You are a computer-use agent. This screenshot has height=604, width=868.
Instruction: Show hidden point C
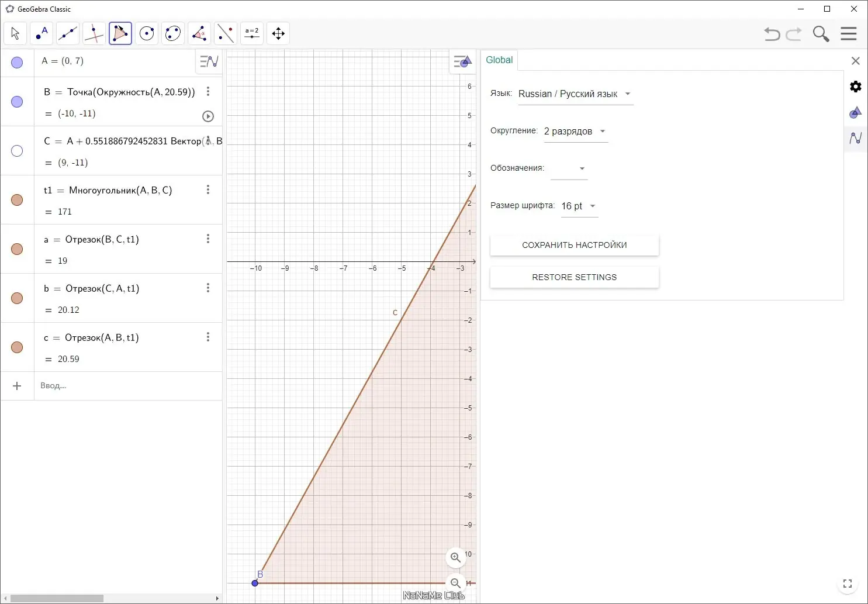17,151
